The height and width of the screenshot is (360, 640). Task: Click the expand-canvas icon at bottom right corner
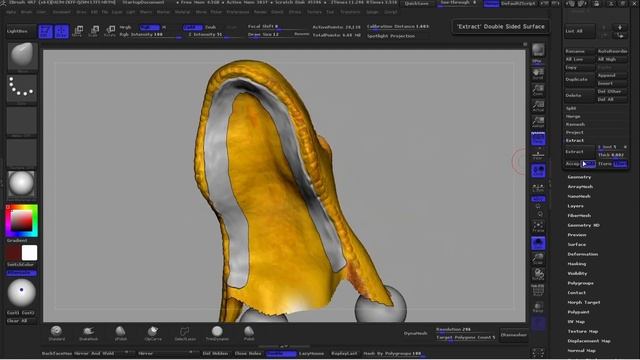click(x=538, y=353)
